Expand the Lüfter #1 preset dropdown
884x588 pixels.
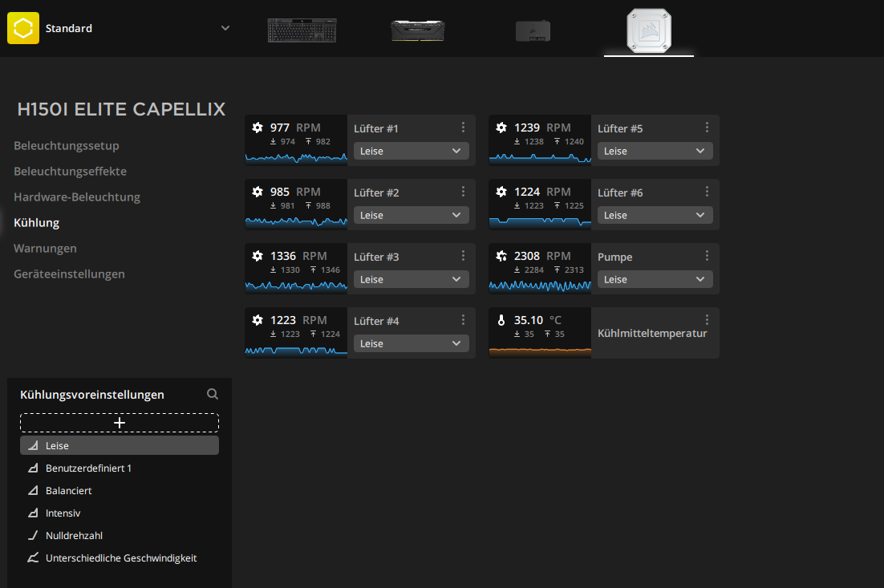[411, 151]
